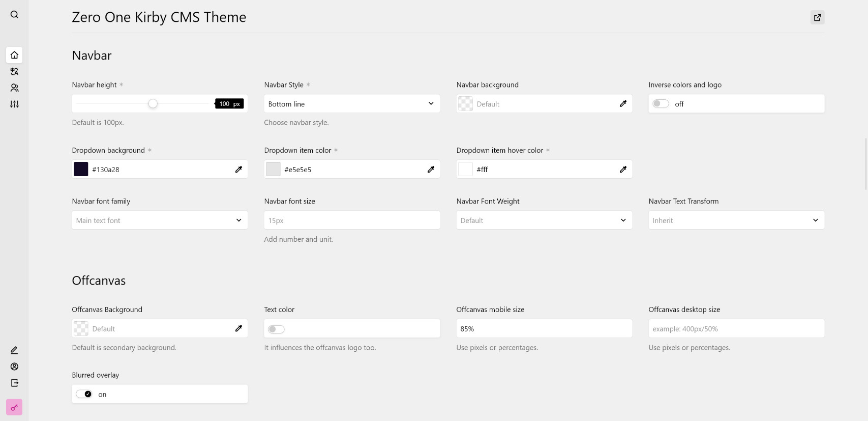Open the Navbar Text Transform dropdown
This screenshot has width=868, height=421.
pos(736,220)
